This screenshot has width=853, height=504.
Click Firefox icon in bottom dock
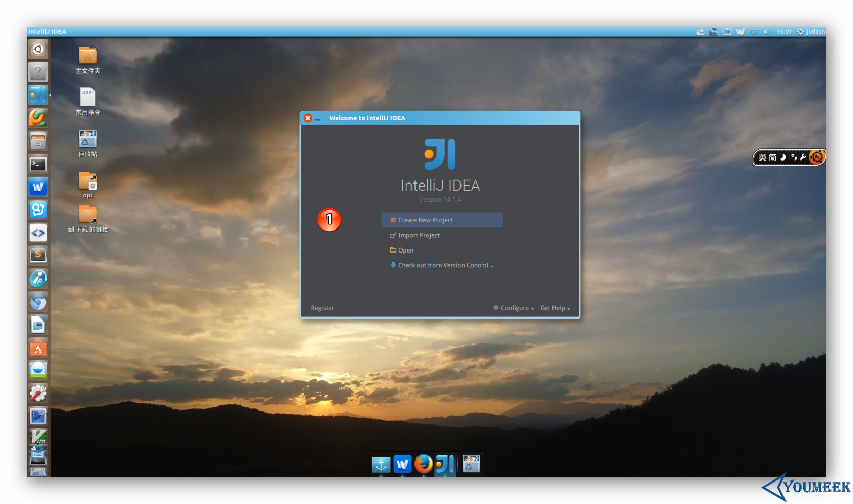tap(423, 464)
